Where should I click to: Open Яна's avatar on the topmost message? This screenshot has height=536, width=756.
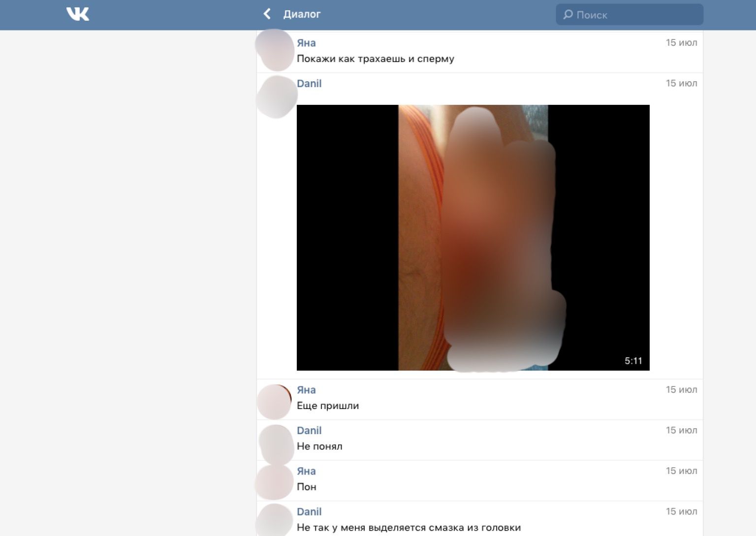coord(275,49)
